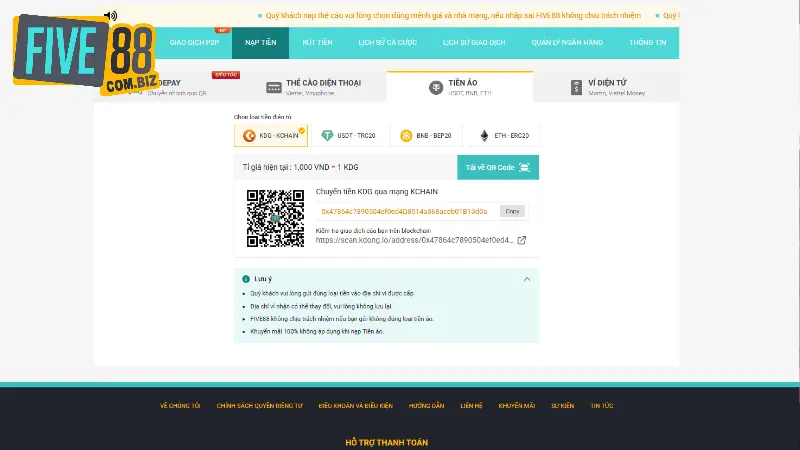
Task: Click the external link icon
Action: 521,240
